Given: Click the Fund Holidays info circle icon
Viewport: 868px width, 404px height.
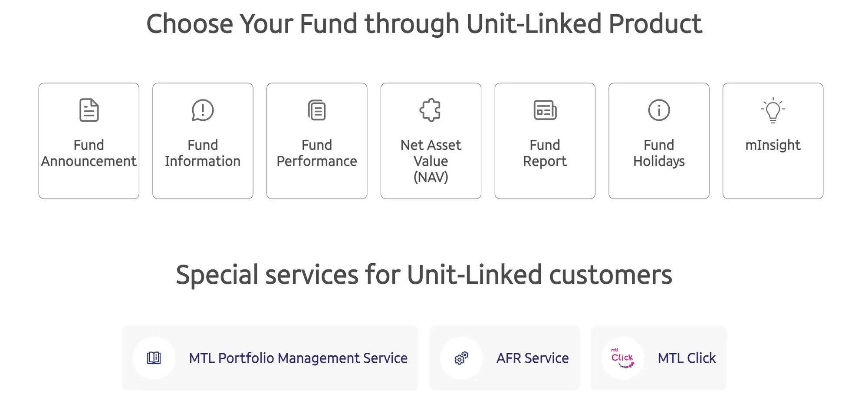Looking at the screenshot, I should point(659,110).
